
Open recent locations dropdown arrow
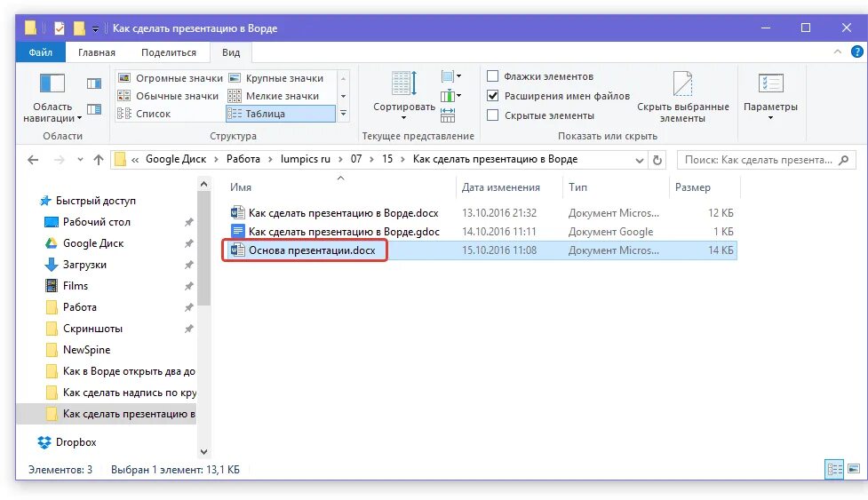point(80,160)
